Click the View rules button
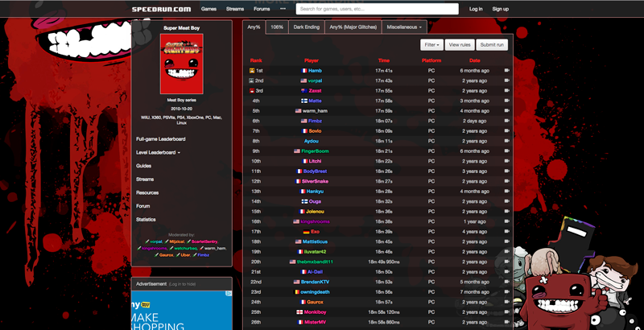Viewport: 644px width, 330px height. click(x=460, y=45)
